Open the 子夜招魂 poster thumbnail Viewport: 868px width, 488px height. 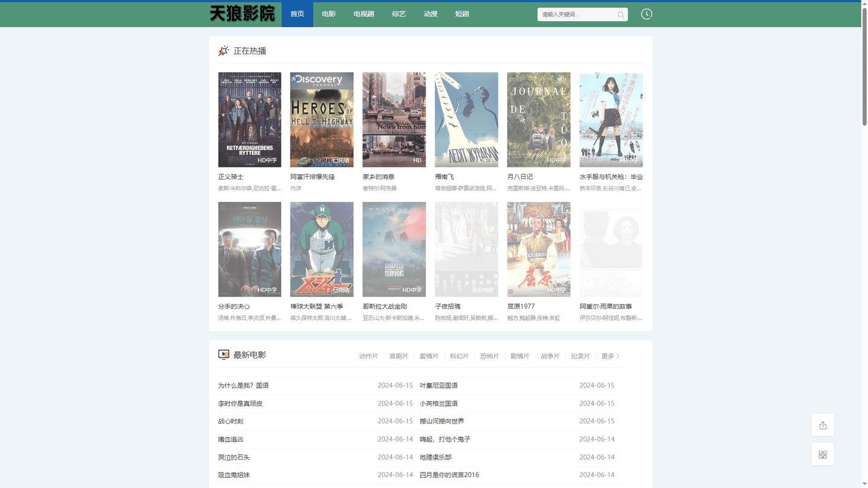pyautogui.click(x=467, y=249)
